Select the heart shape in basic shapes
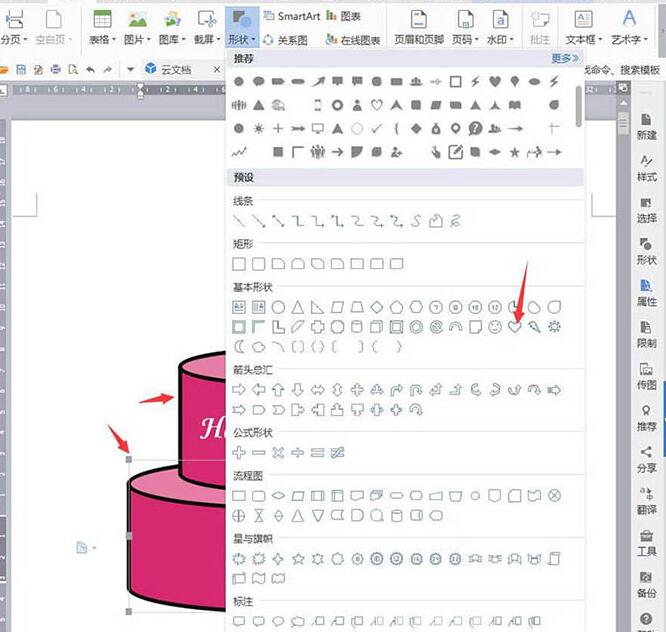The height and width of the screenshot is (632, 666). click(x=515, y=327)
